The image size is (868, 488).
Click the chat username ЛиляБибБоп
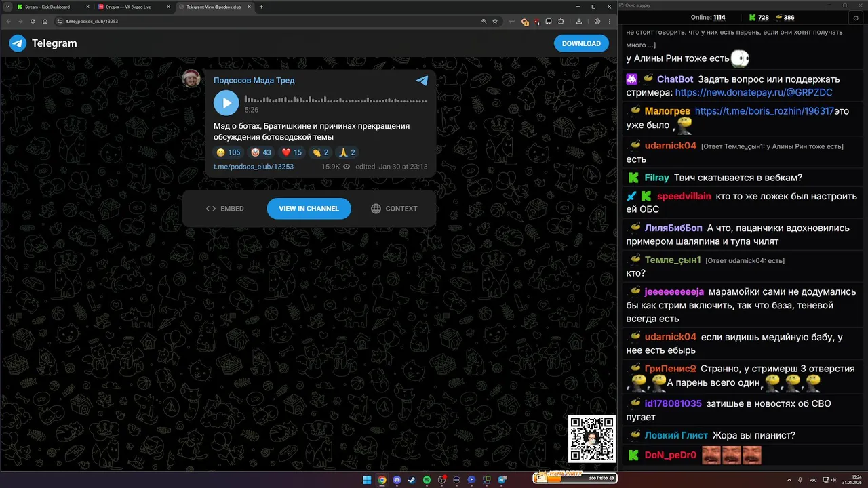[673, 228]
